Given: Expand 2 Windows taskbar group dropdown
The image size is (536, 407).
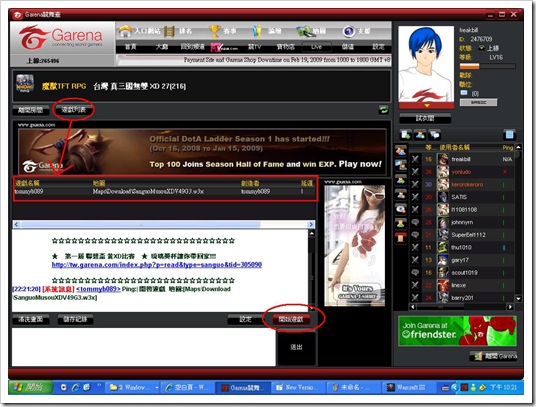Looking at the screenshot, I should point(157,388).
